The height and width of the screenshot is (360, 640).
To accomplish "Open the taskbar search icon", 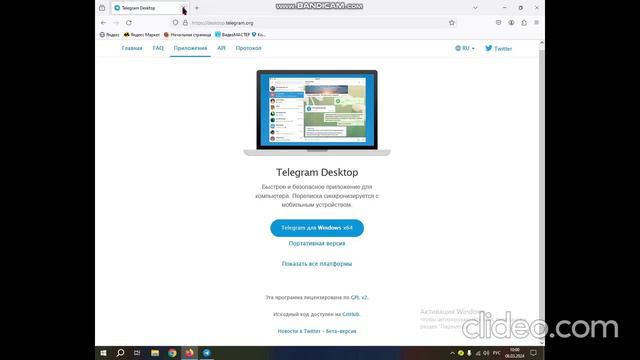I will [x=120, y=353].
